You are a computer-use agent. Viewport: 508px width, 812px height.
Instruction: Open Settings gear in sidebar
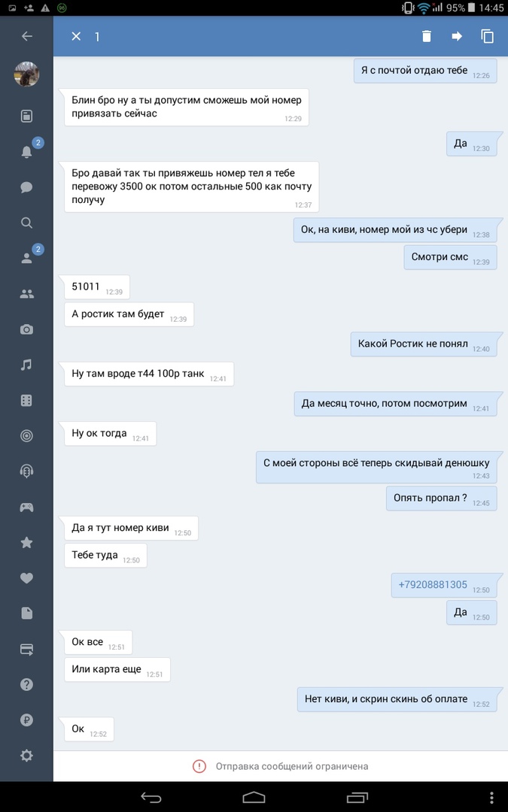[26, 756]
